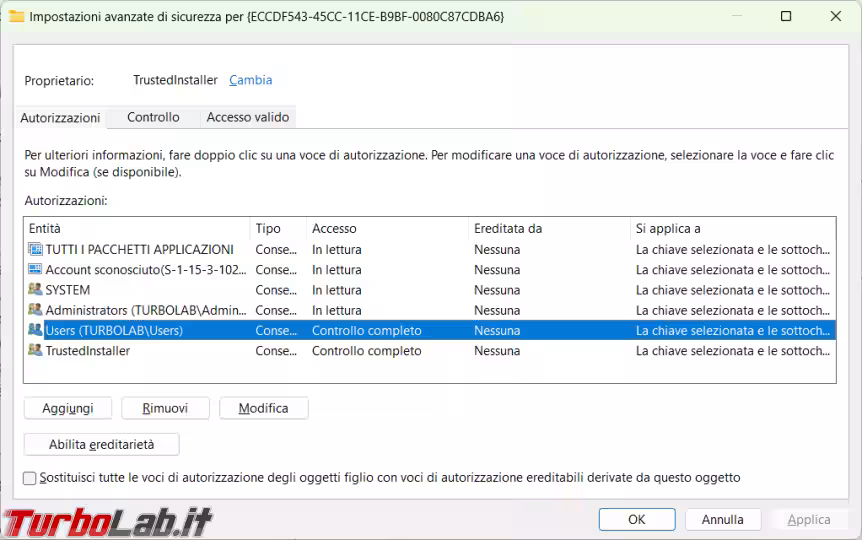Click the Modifica button
The width and height of the screenshot is (862, 540).
point(263,408)
